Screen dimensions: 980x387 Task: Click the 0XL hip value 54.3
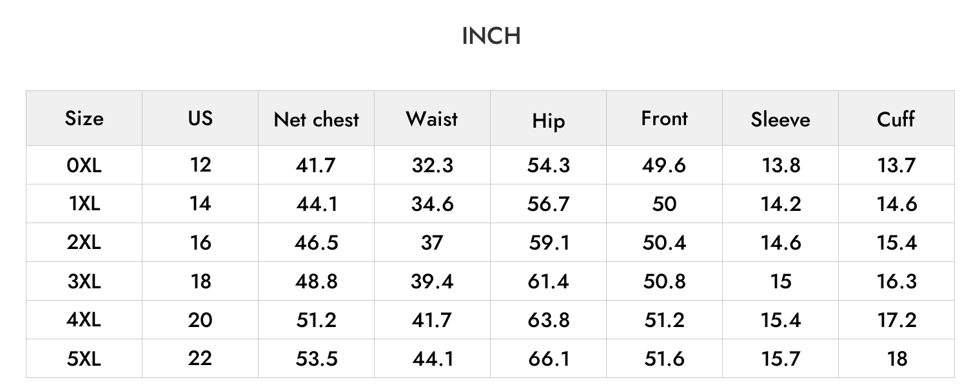[548, 165]
